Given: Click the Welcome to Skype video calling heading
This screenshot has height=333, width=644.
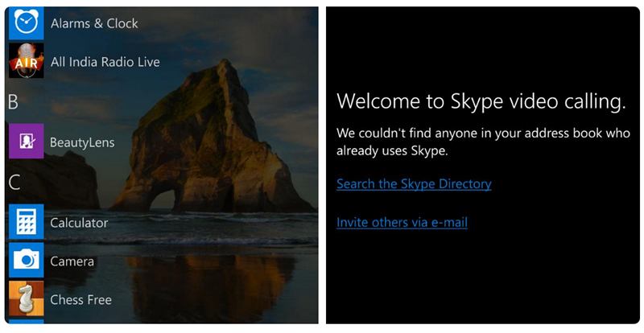Looking at the screenshot, I should coord(481,101).
